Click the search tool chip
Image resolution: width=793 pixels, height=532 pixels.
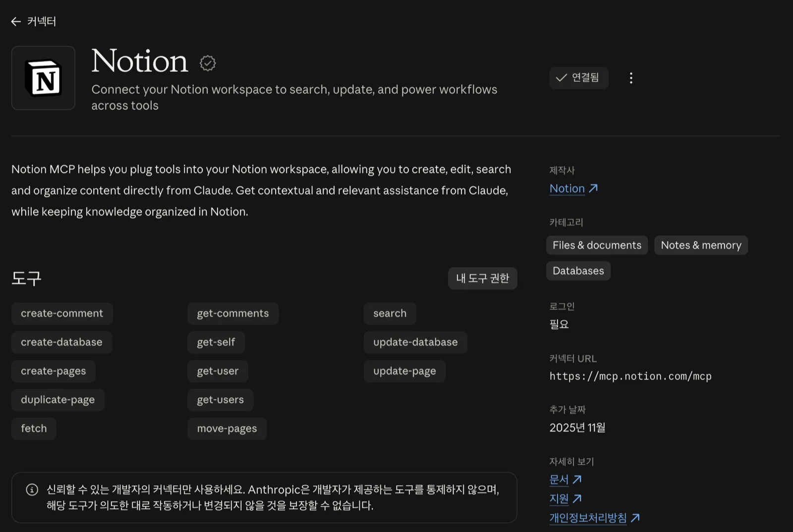(390, 314)
